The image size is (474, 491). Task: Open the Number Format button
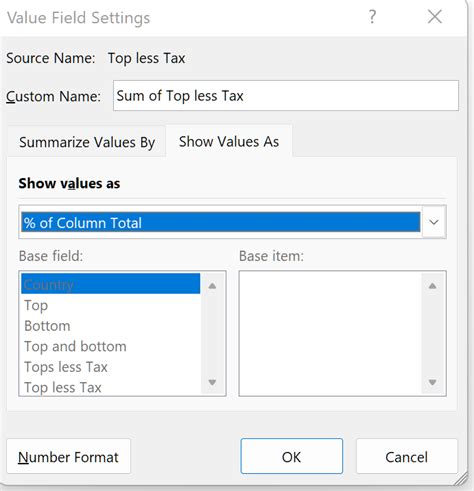[x=68, y=457]
